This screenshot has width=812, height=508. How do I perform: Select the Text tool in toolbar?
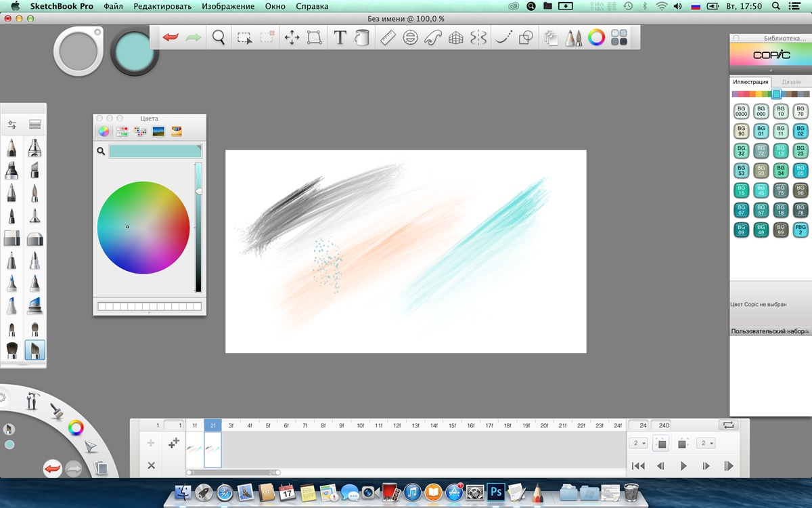[340, 38]
